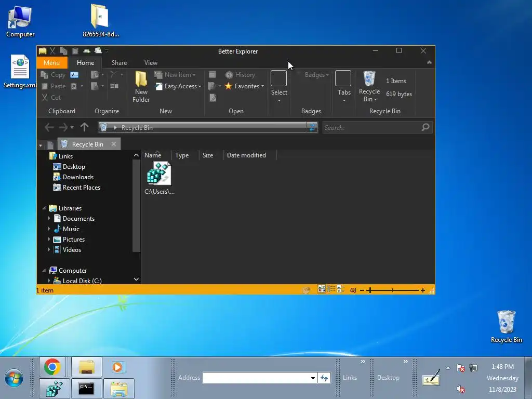Click Cut in the Clipboard group
The width and height of the screenshot is (532, 399).
click(51, 97)
